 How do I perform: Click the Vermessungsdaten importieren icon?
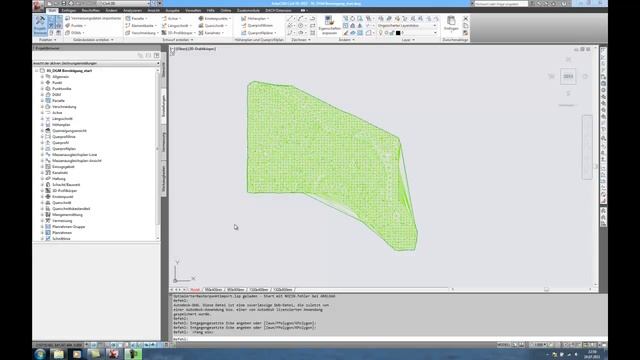67,18
